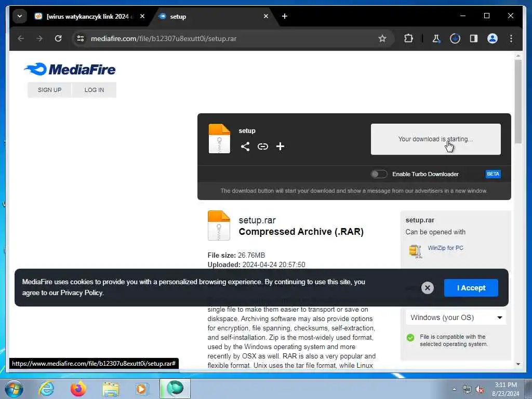The width and height of the screenshot is (532, 399).
Task: Click the scrollbar down arrow
Action: click(x=518, y=364)
